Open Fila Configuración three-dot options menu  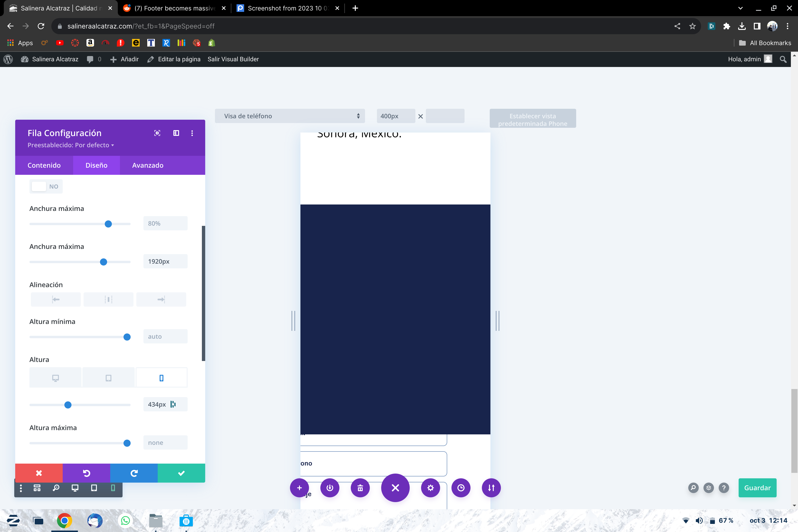tap(192, 133)
